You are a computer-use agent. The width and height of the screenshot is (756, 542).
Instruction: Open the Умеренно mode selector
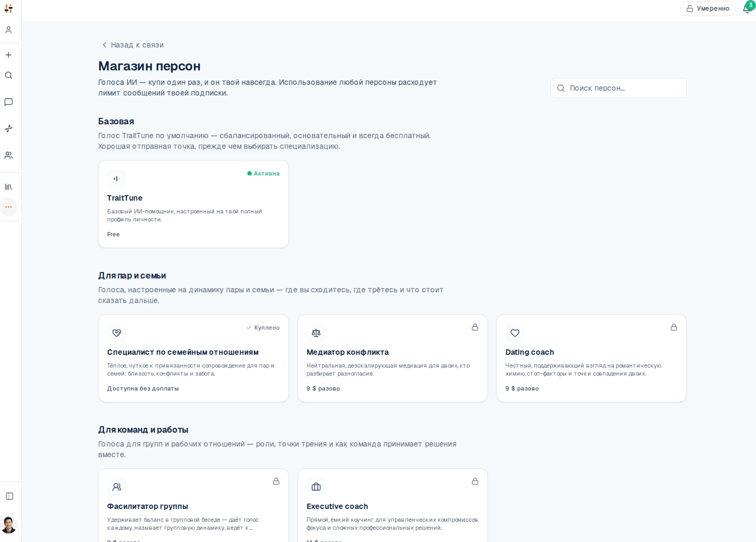707,9
